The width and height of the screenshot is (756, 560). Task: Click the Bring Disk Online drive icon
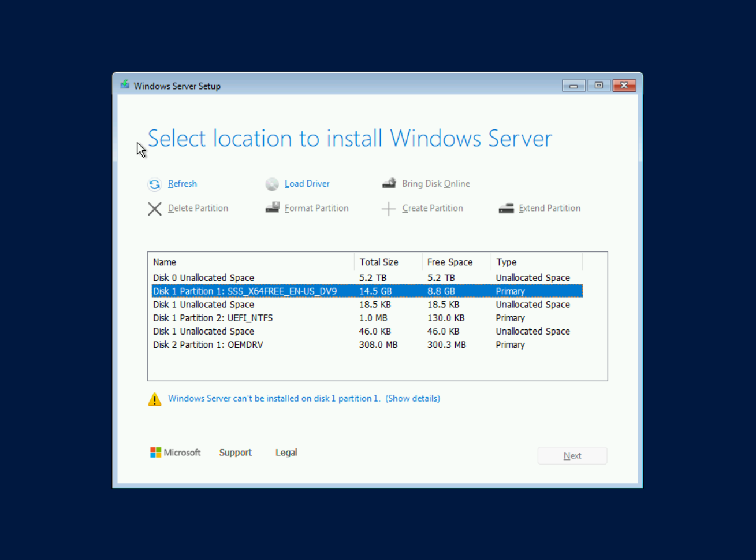[389, 183]
